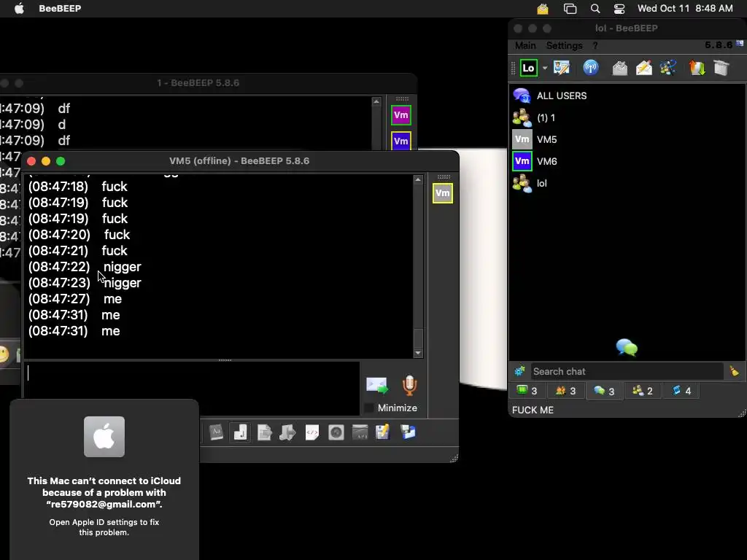Screen dimensions: 747x560
Task: Click the Search chat input field
Action: 627,371
